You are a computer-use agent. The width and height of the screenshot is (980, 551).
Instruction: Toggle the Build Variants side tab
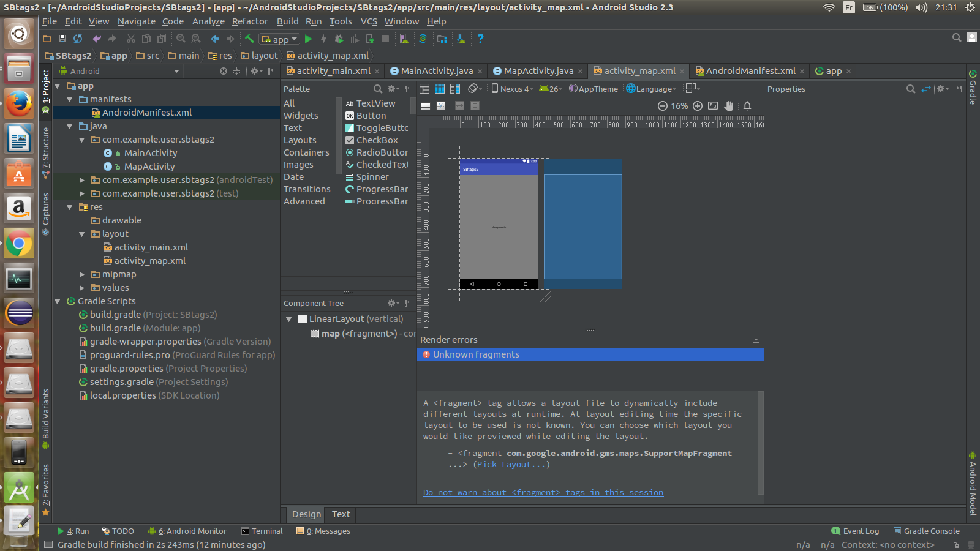(45, 419)
